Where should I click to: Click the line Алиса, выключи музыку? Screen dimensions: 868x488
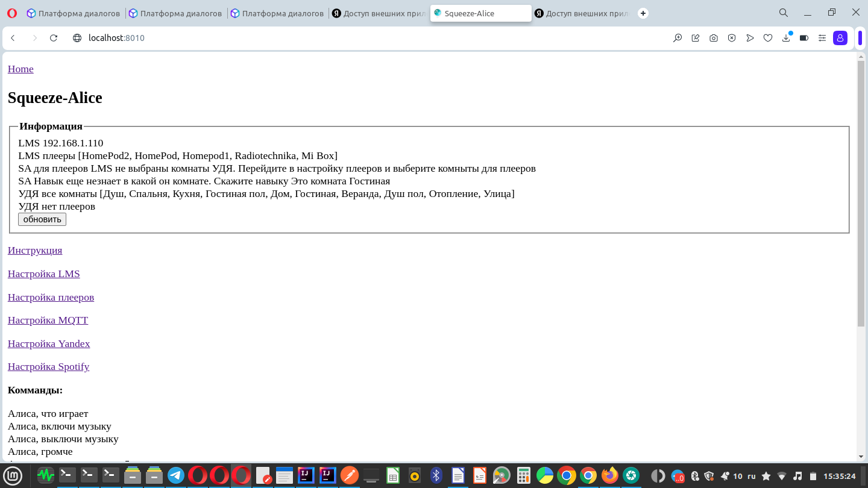(63, 439)
